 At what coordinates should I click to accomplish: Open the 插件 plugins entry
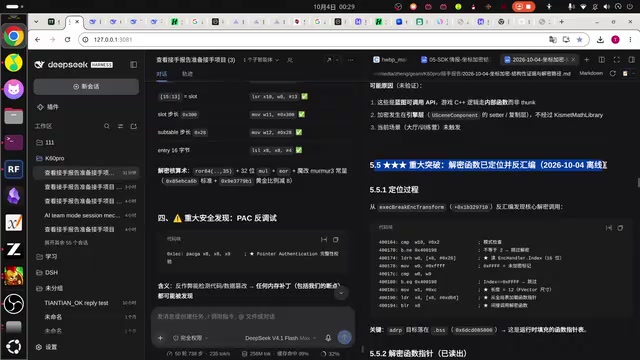pos(48,107)
